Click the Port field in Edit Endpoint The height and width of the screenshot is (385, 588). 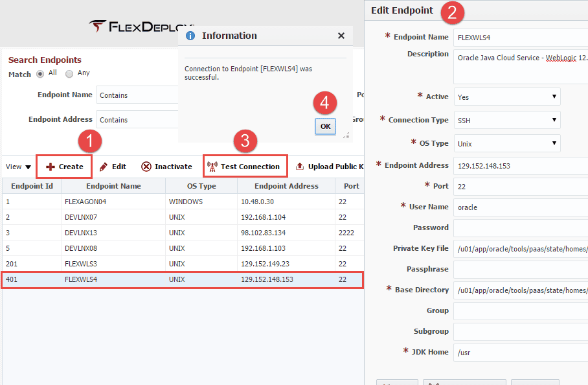[x=521, y=187]
